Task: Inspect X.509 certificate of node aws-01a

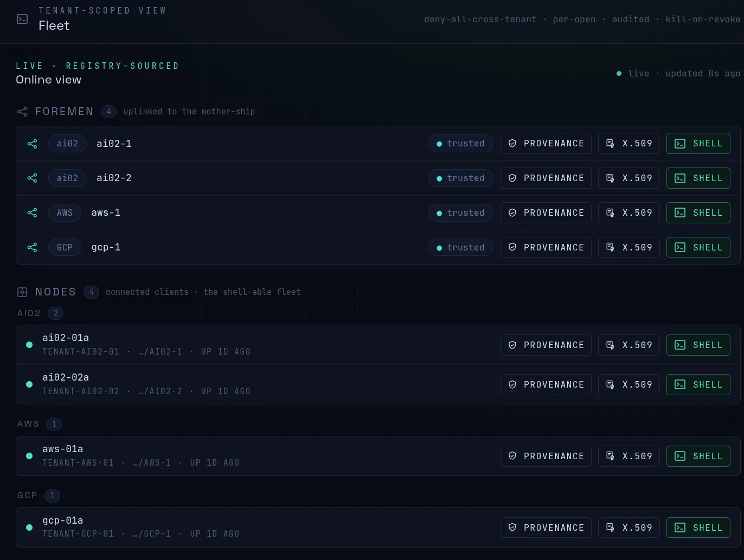Action: click(x=628, y=456)
